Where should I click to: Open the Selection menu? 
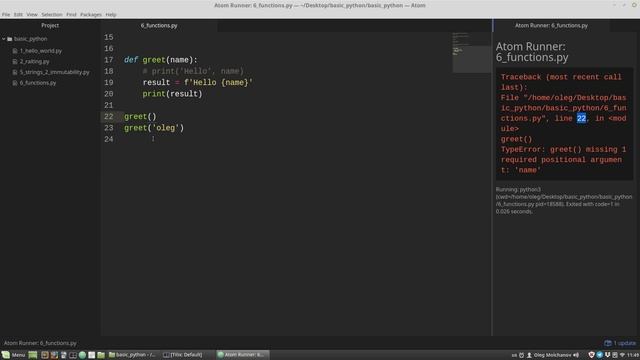click(52, 14)
